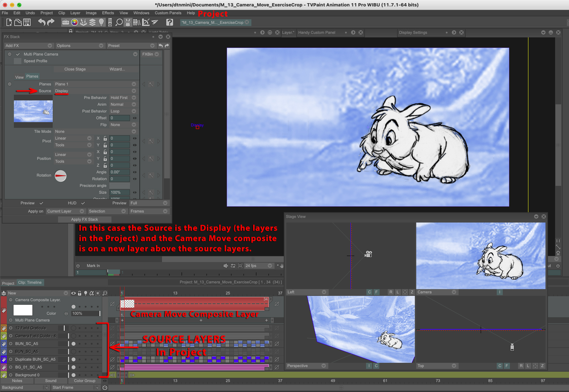Click the paper plane share icon
The height and width of the screenshot is (392, 569).
pos(155,22)
